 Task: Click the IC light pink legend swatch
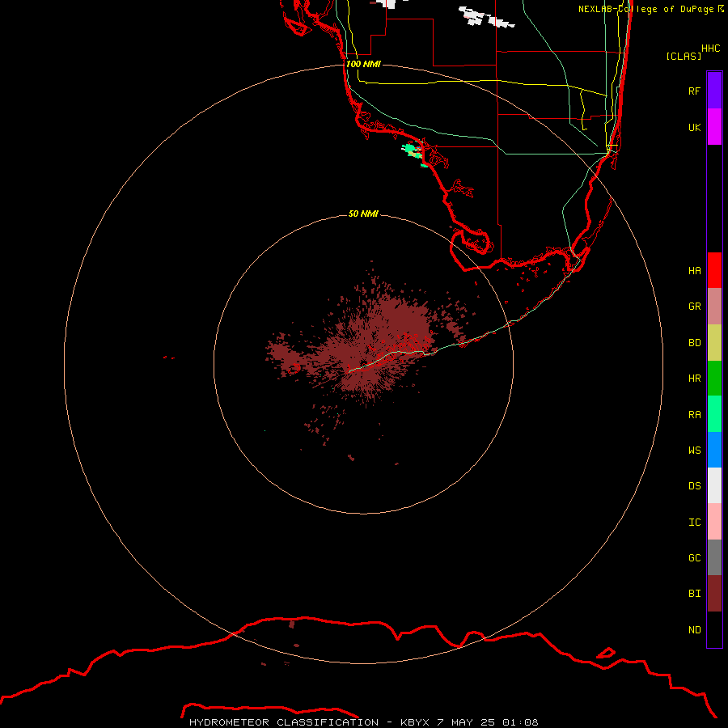coord(714,522)
